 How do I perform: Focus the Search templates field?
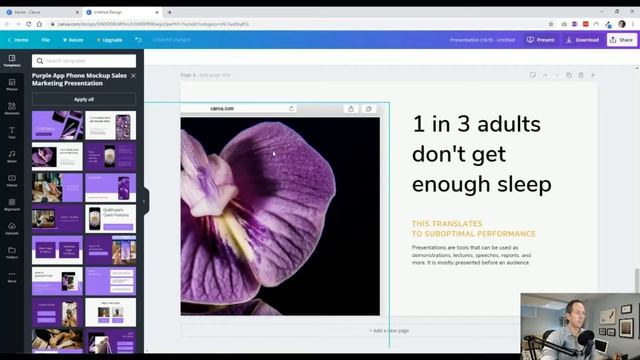coord(84,61)
